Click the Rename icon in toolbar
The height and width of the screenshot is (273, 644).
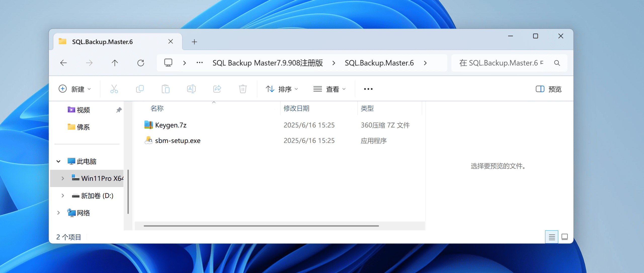coord(191,89)
